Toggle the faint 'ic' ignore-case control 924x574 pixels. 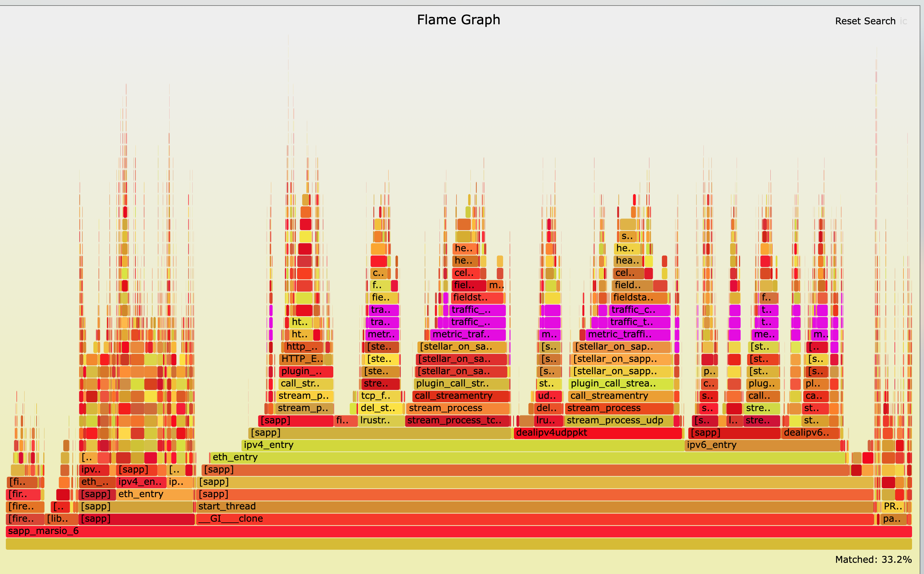pyautogui.click(x=903, y=21)
